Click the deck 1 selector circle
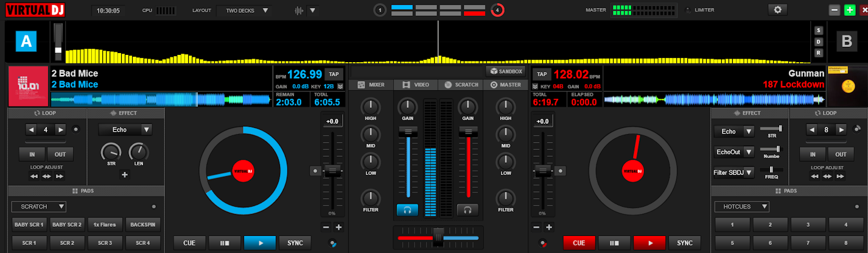Screen dimensions: 868x253 point(380,10)
